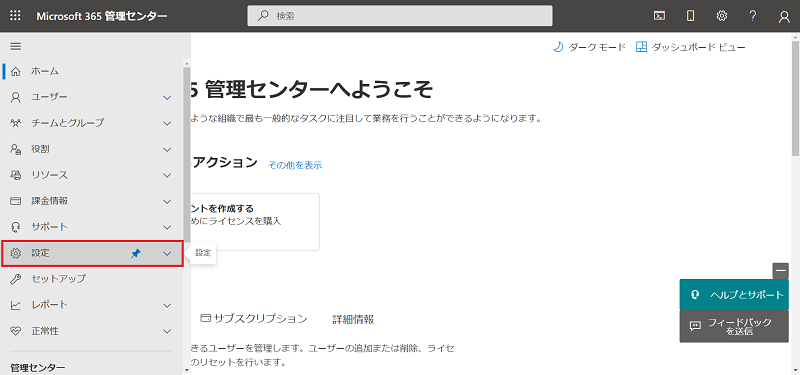
Task: Expand the 正常性 chevron
Action: (x=167, y=331)
